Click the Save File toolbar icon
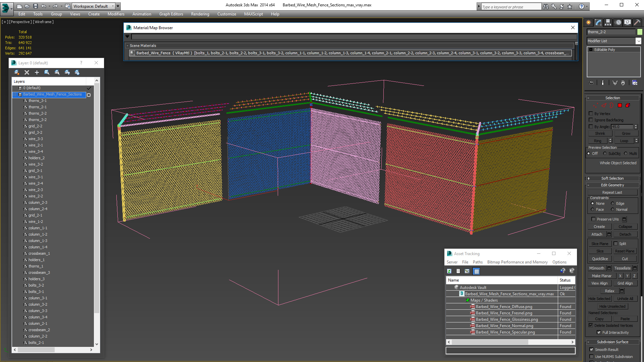 [36, 6]
